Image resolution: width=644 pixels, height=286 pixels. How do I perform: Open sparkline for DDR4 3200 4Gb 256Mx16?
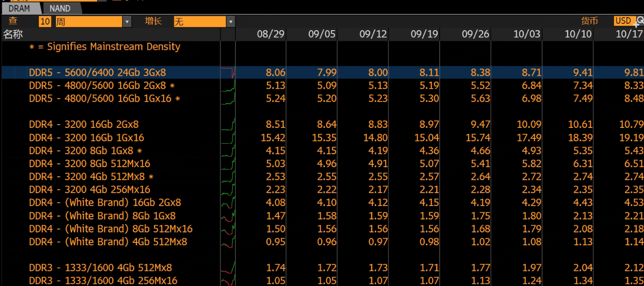point(228,190)
